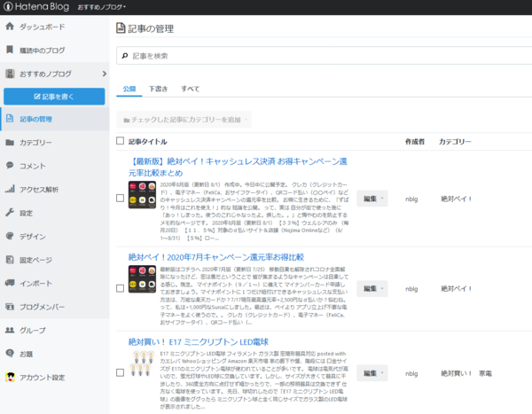
Task: Expand the おすすめノブログ sidebar chevron
Action: [x=104, y=74]
